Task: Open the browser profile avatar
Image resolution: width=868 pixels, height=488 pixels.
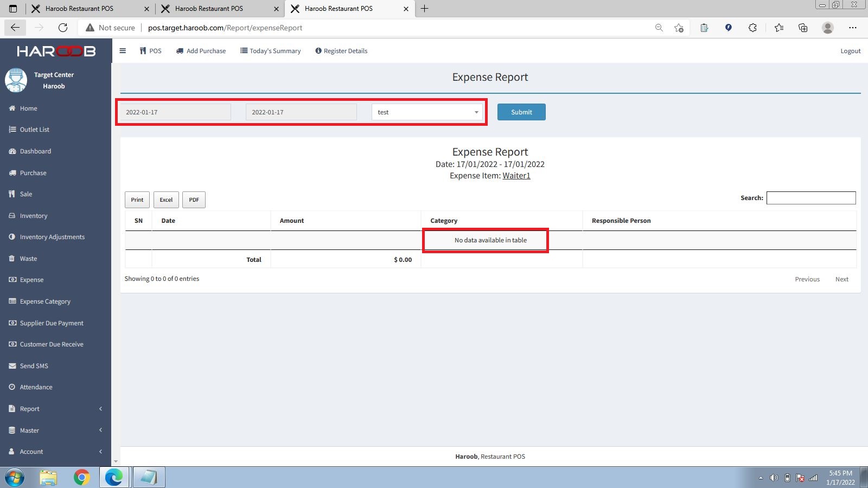Action: click(x=827, y=28)
